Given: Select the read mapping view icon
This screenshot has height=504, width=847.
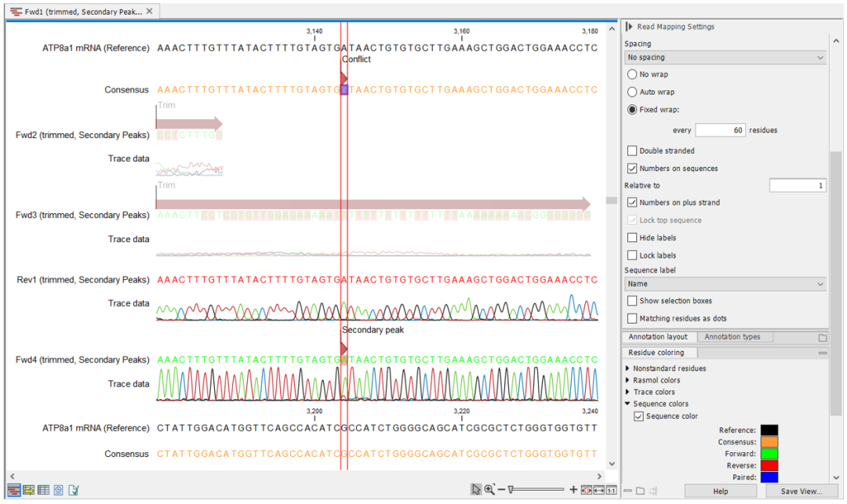Looking at the screenshot, I should 14,490.
